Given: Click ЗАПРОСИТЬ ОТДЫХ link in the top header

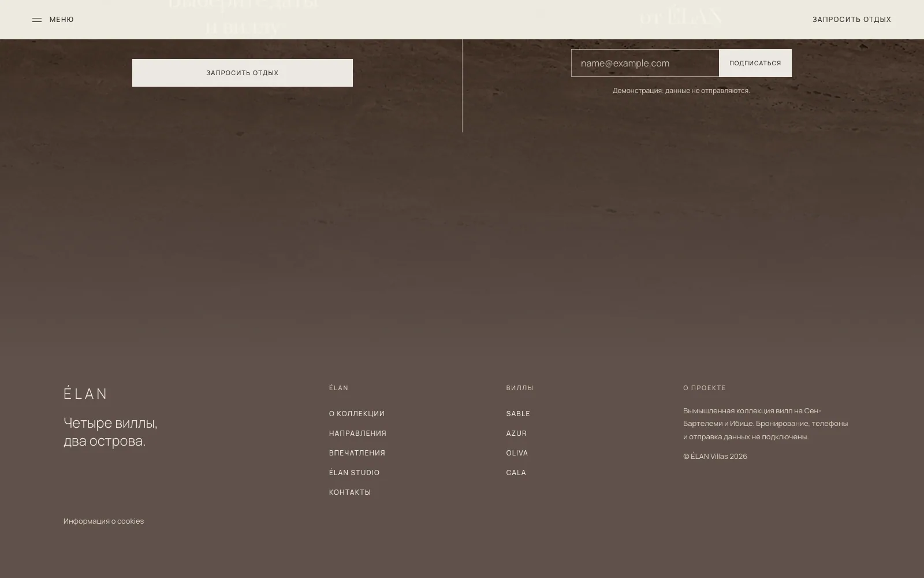Looking at the screenshot, I should coord(852,20).
